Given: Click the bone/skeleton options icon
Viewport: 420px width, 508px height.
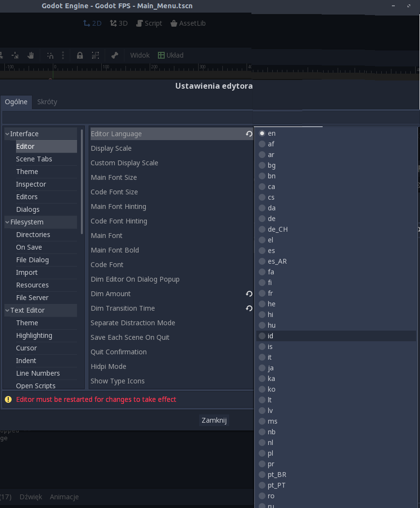Looking at the screenshot, I should tap(115, 55).
